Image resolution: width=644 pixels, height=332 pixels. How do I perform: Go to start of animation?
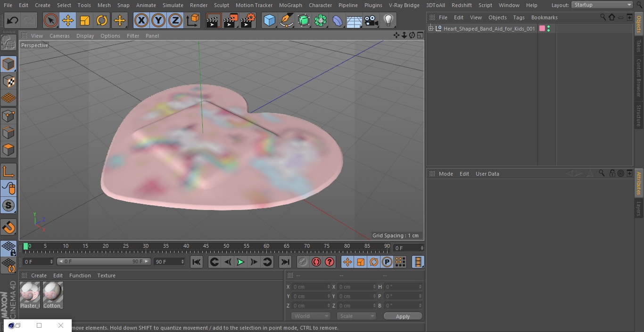coord(197,262)
